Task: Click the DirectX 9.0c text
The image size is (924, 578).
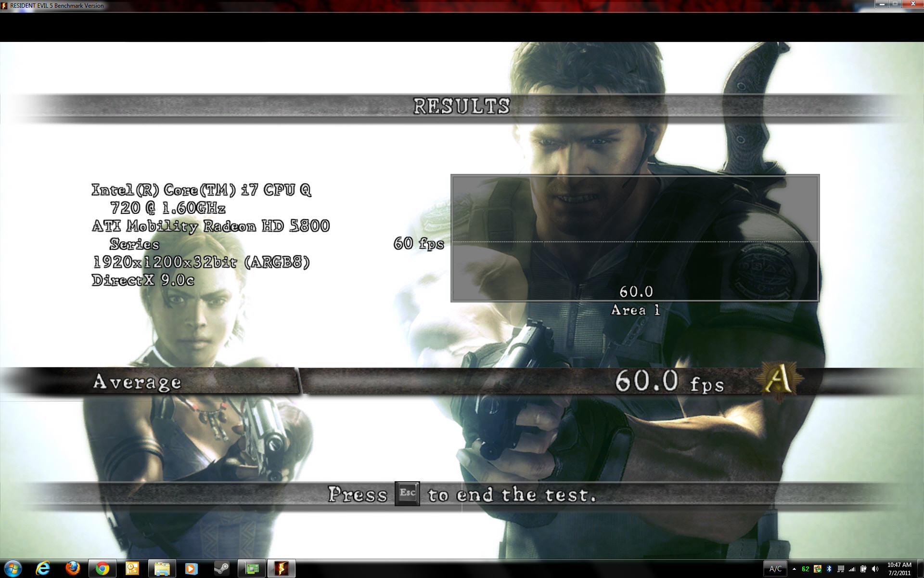Action: 143,280
